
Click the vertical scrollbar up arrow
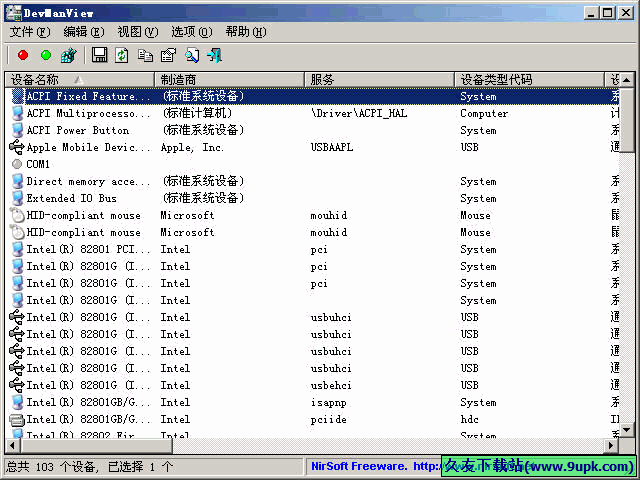coord(627,80)
